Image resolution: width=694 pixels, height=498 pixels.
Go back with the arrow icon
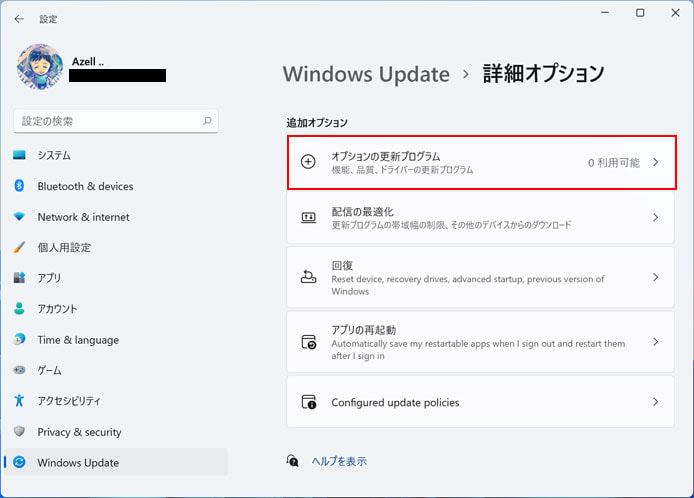(19, 19)
